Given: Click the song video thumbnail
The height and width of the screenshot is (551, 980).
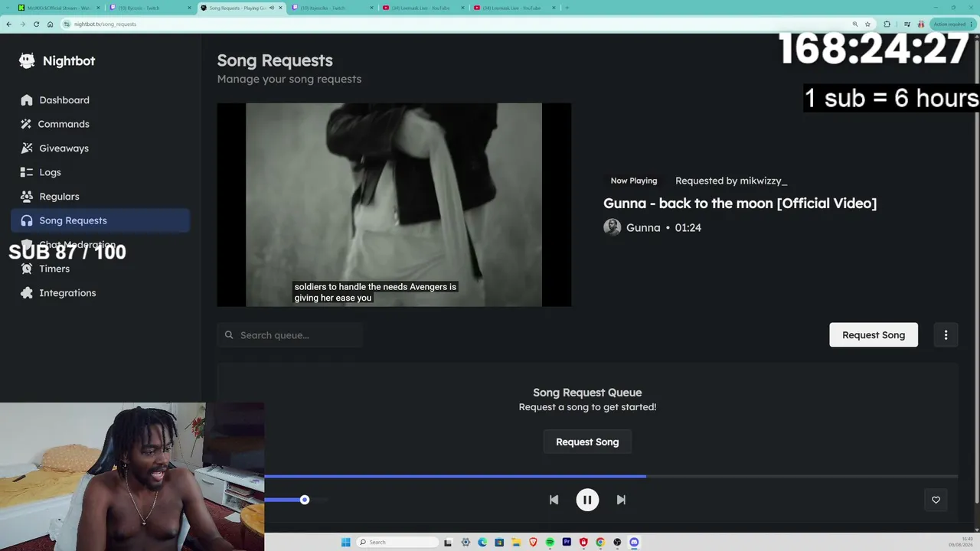Looking at the screenshot, I should click(x=394, y=205).
